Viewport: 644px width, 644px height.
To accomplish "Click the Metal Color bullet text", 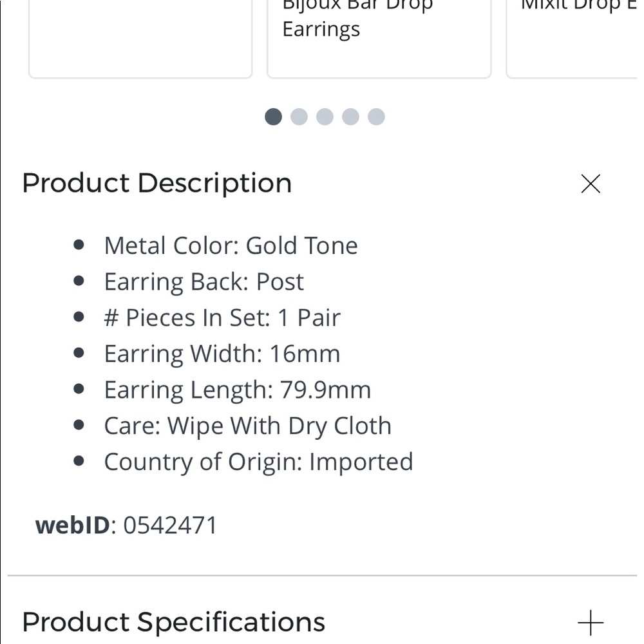I will 231,245.
